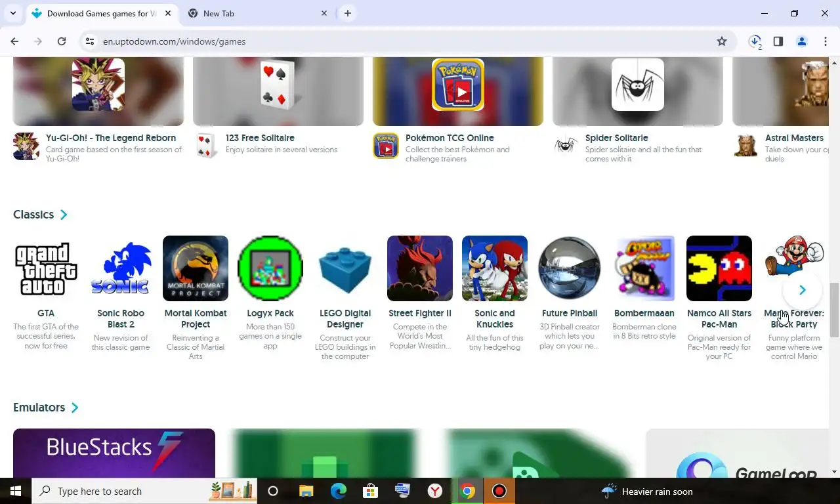Open the Spider Solitaire banner thumbnail
Viewport: 840px width, 504px height.
(638, 91)
